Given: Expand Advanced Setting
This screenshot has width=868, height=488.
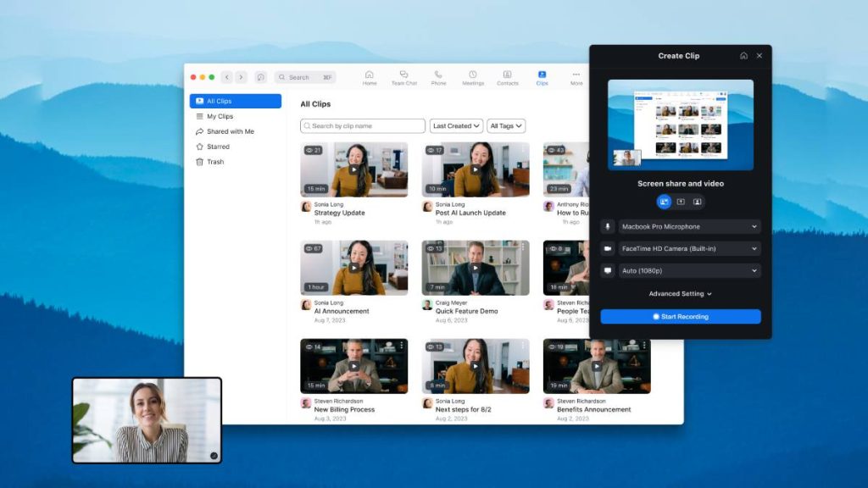Looking at the screenshot, I should tap(681, 294).
